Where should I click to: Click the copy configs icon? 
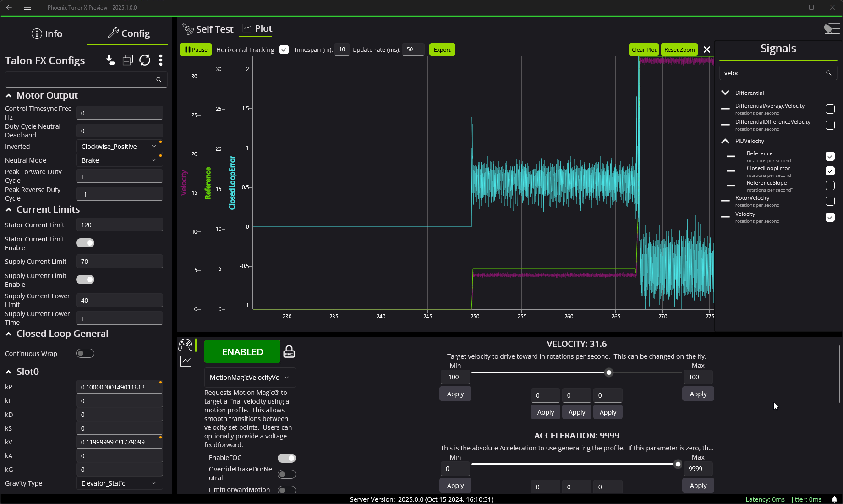coord(127,60)
